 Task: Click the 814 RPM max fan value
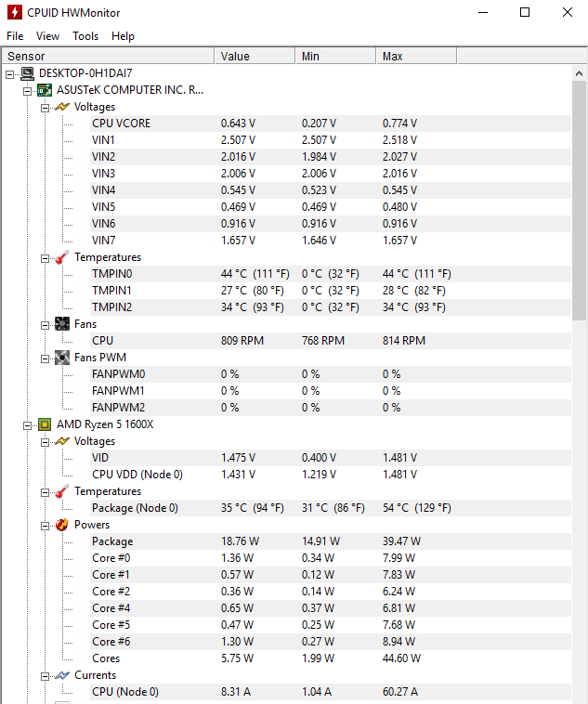404,341
